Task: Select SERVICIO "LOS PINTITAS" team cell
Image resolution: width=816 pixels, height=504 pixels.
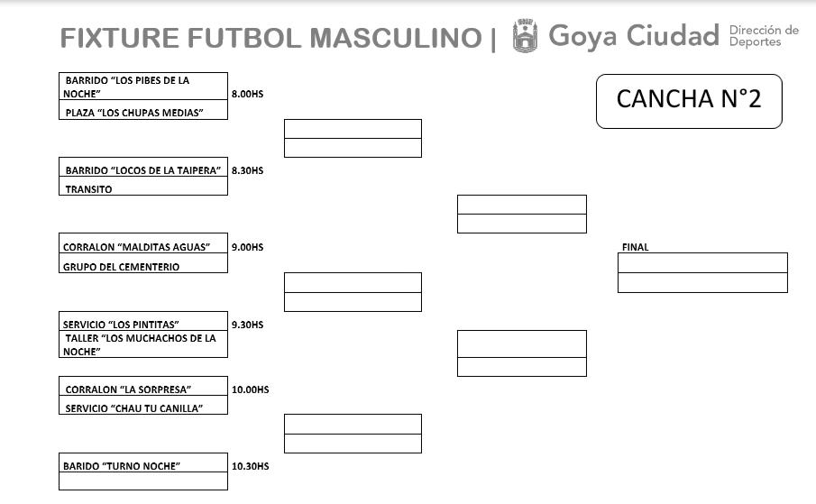Action: (143, 321)
